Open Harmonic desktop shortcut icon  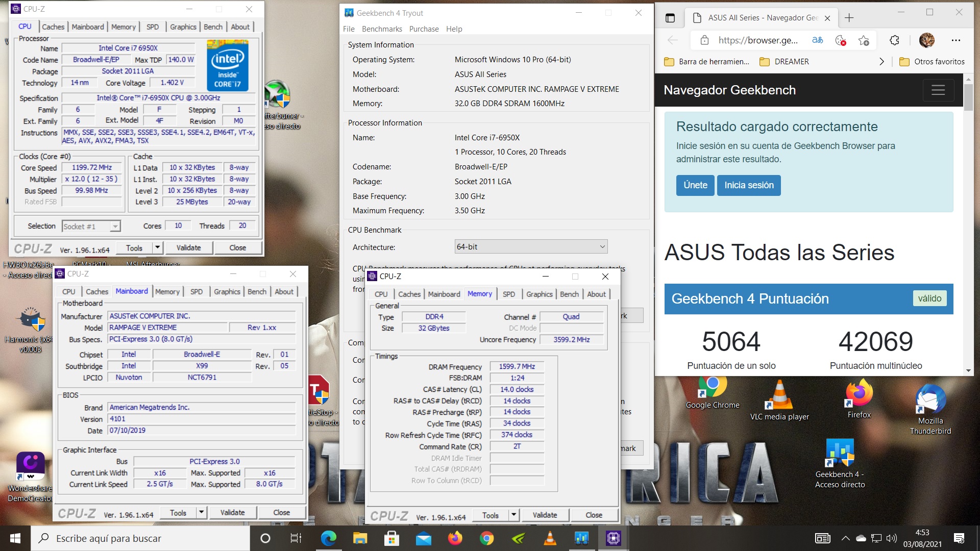tap(30, 330)
